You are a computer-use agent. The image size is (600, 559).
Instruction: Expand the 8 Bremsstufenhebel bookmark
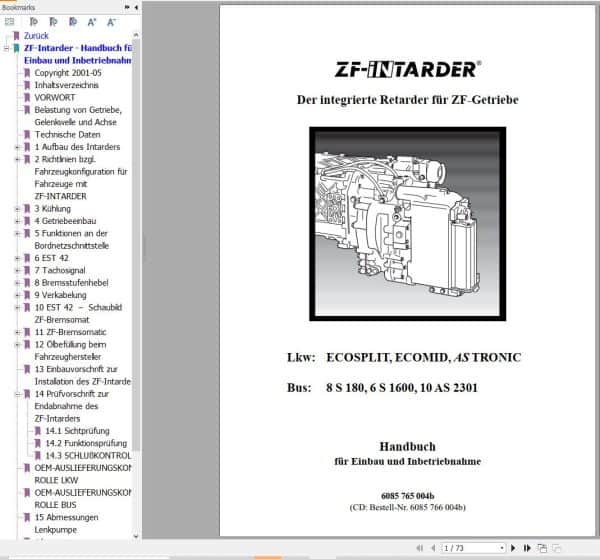tap(17, 283)
